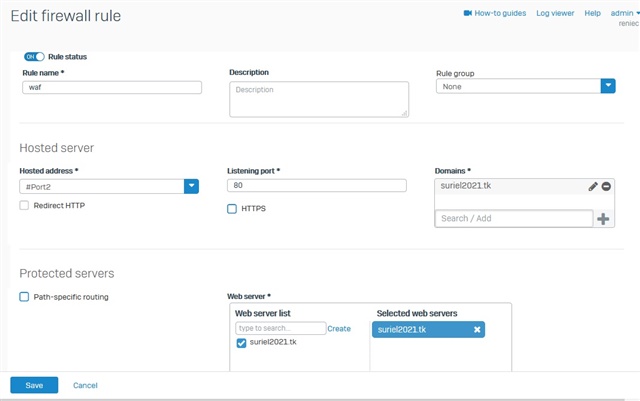This screenshot has width=640, height=401.
Task: Uncheck suriel2021.tk in web server list
Action: [241, 343]
